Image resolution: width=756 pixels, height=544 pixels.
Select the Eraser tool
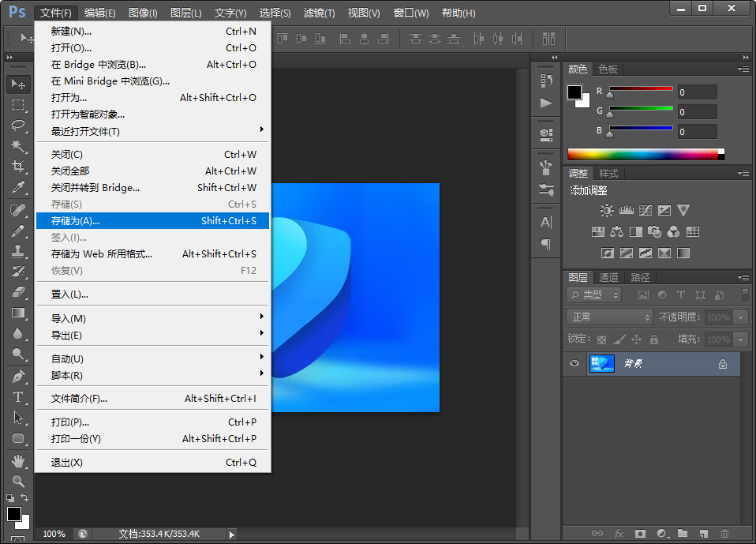pyautogui.click(x=18, y=292)
